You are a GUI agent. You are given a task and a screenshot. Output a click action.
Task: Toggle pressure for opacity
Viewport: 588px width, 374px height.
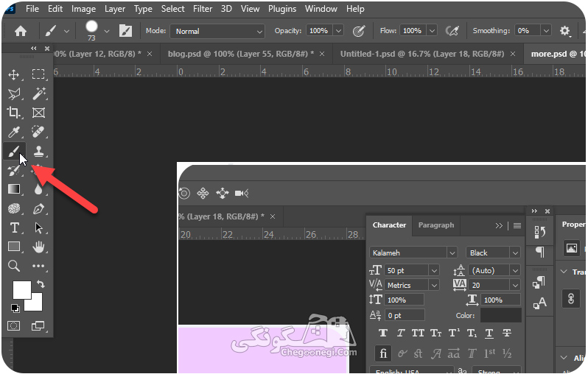tap(359, 31)
